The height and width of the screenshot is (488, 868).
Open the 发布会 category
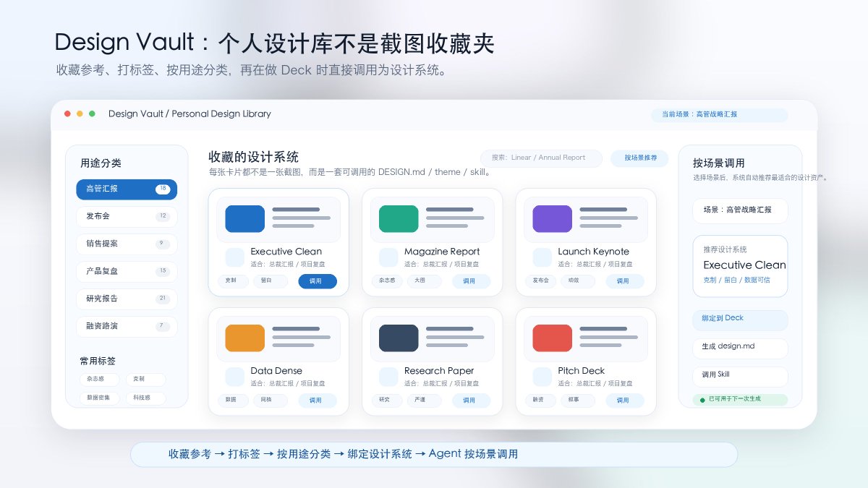coord(127,216)
